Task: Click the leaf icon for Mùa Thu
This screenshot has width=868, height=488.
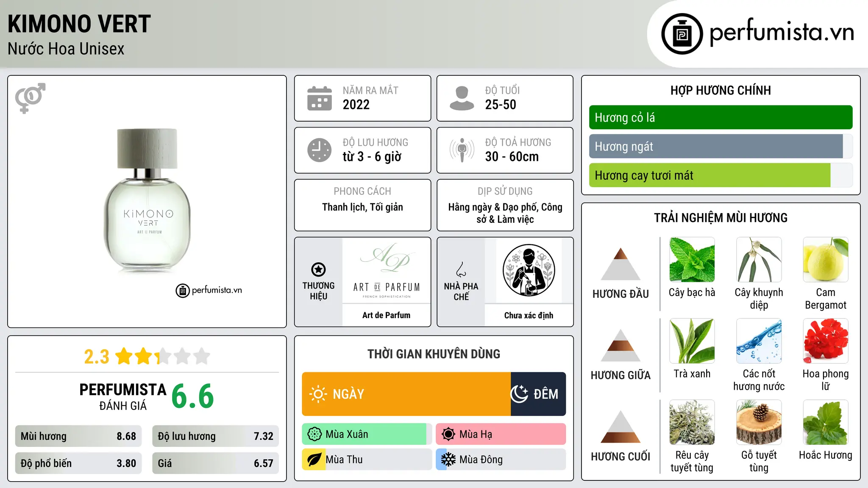Action: [314, 460]
